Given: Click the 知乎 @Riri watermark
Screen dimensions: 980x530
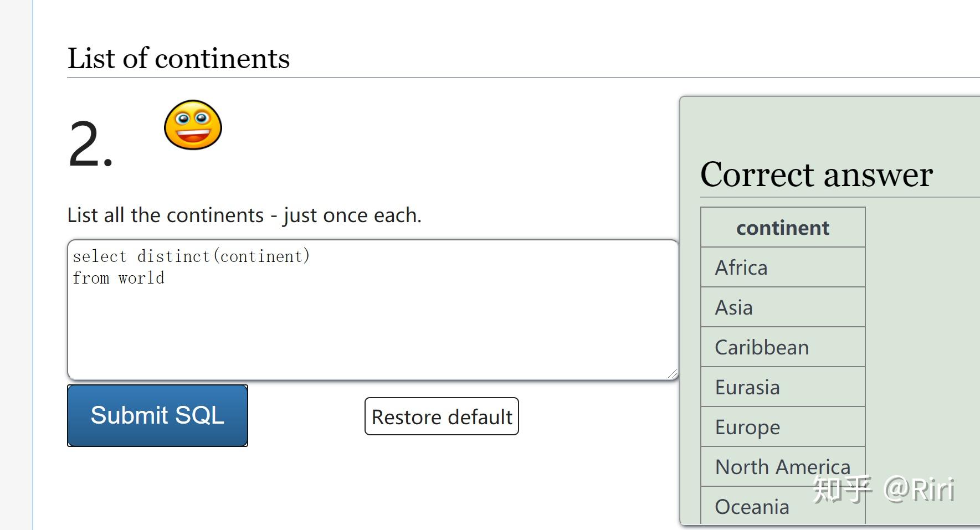Looking at the screenshot, I should coord(883,490).
